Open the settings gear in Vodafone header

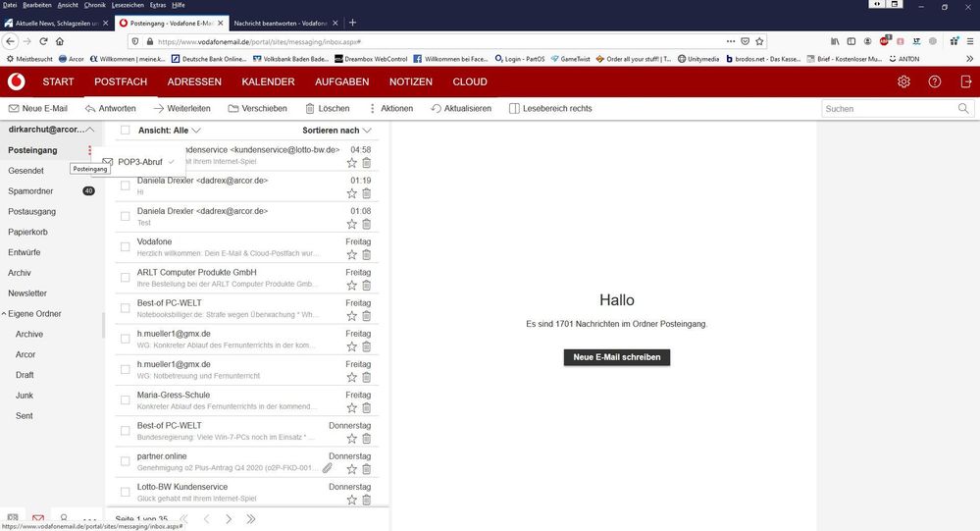click(903, 81)
